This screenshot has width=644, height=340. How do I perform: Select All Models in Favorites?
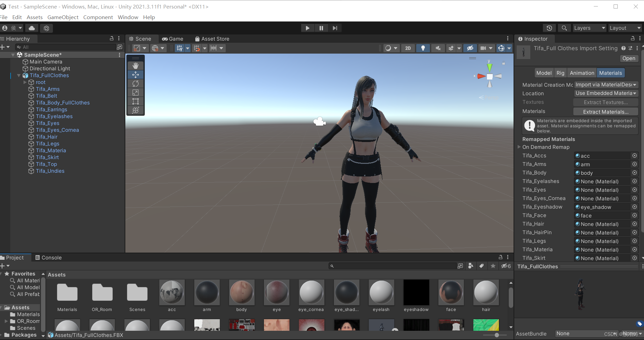point(28,287)
